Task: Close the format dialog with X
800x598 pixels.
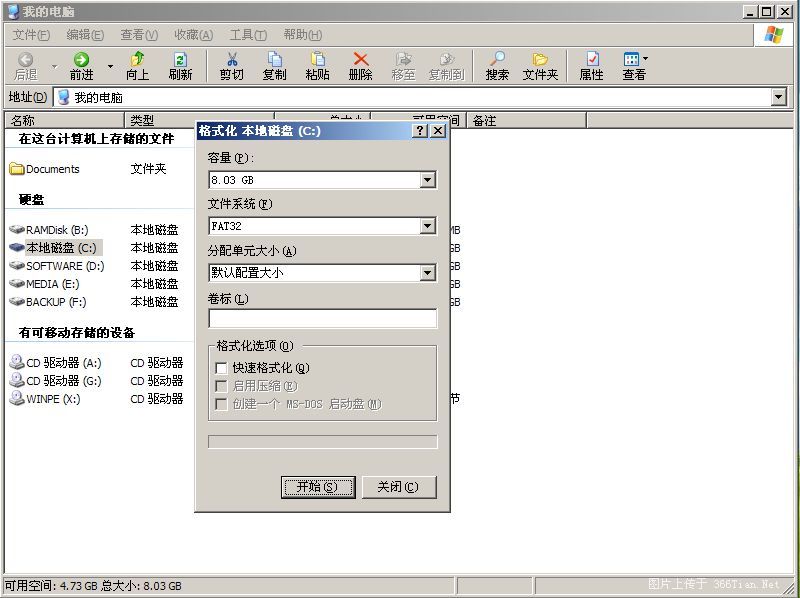Action: (x=438, y=131)
